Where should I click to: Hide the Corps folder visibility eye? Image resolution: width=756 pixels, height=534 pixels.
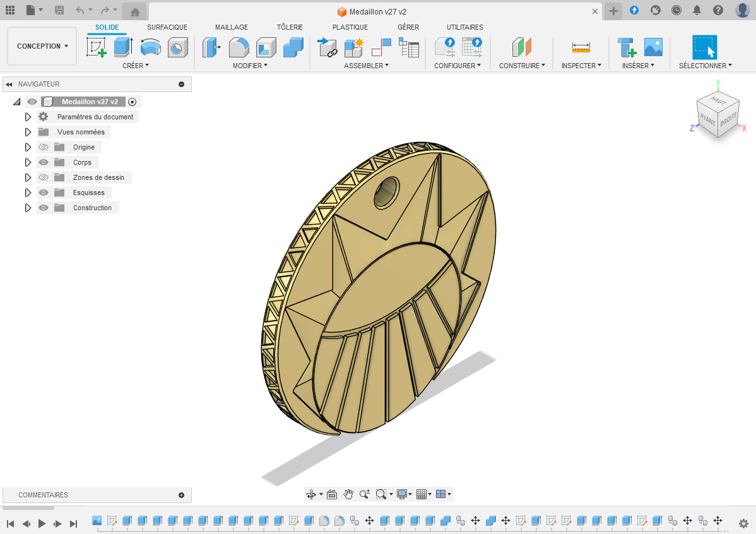pos(44,162)
